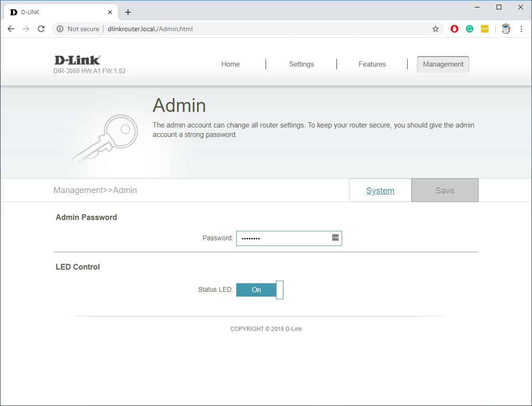Open a new browser tab

tap(128, 12)
